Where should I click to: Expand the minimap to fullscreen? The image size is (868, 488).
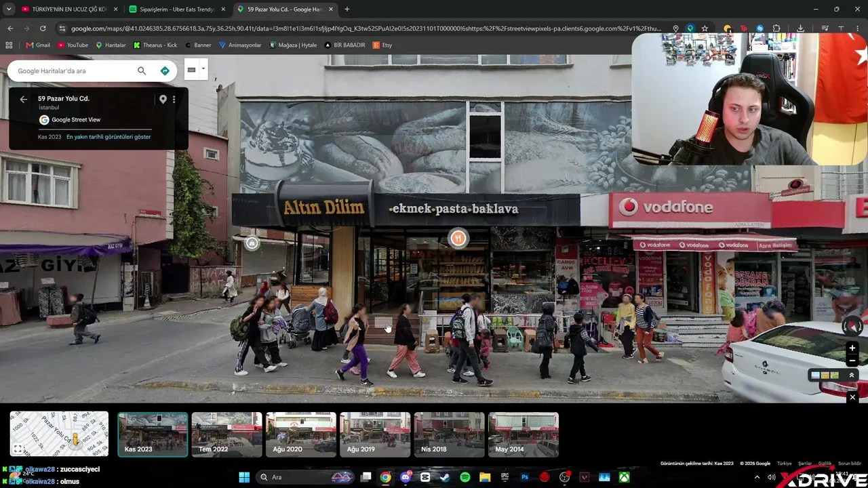[18, 449]
